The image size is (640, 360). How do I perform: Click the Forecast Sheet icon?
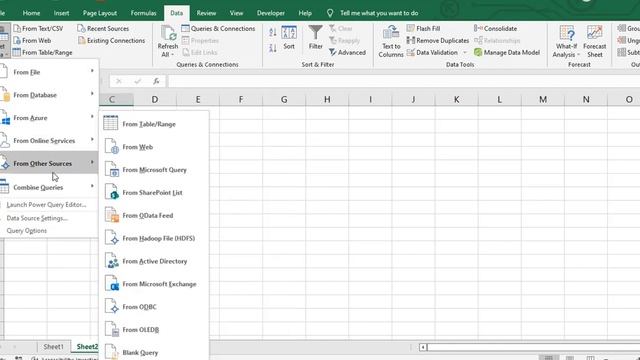pos(595,33)
